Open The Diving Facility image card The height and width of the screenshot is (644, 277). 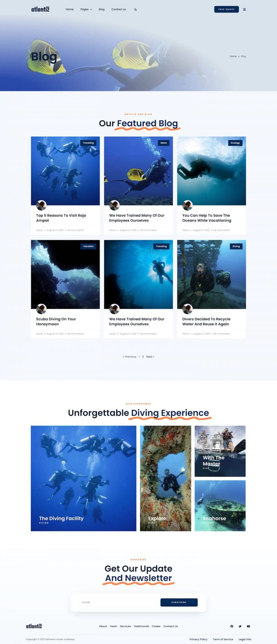coord(83,478)
